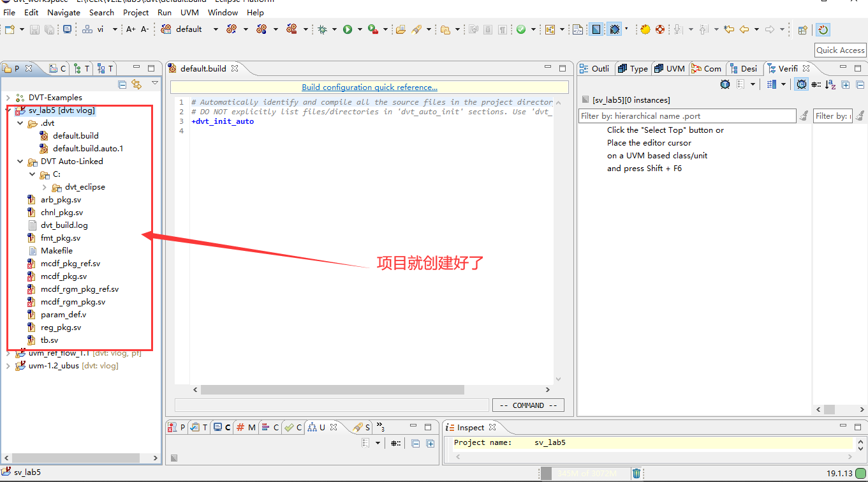Screen dimensions: 868x482
Task: Select the Select Top button in Verification Hierarchy toolbar
Action: (725, 84)
